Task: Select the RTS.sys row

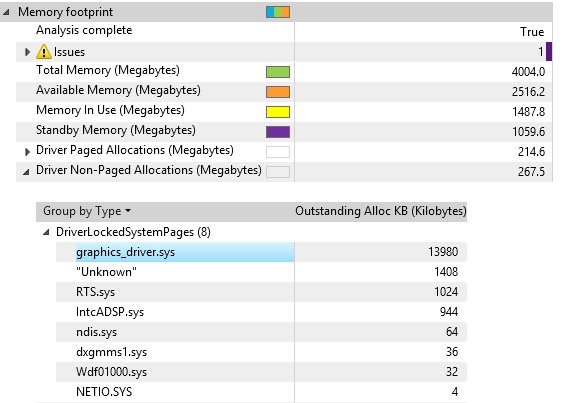Action: tap(261, 292)
